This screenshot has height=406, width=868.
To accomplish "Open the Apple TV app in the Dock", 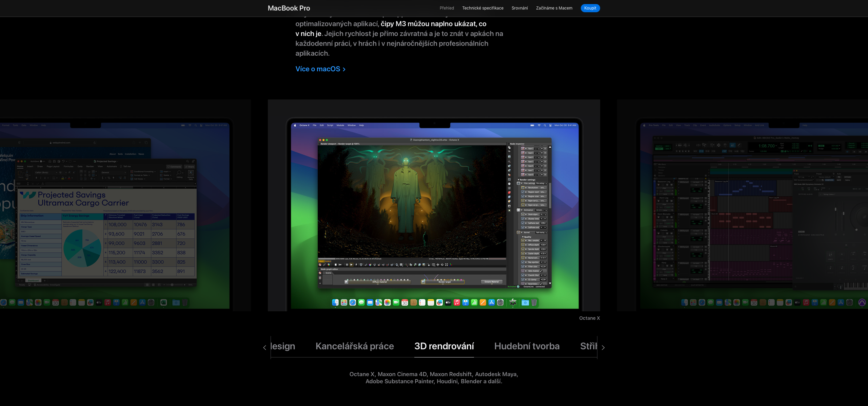I will pos(448,302).
